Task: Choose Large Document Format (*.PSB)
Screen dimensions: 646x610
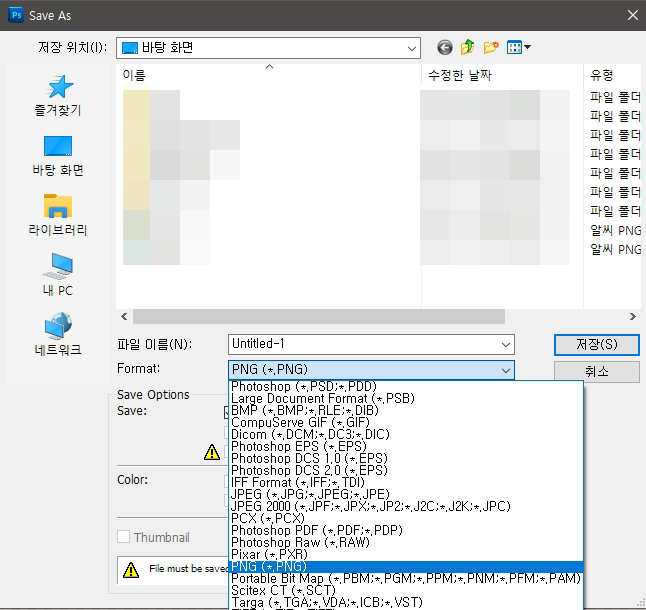Action: (406, 399)
